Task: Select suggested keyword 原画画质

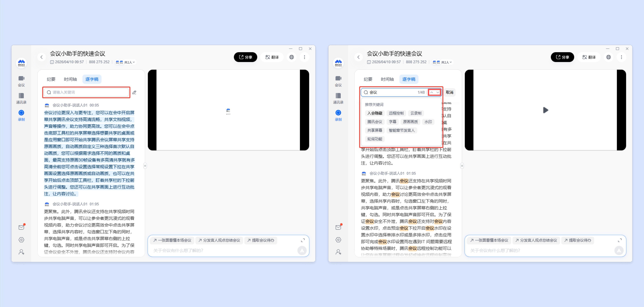Action: [x=410, y=122]
